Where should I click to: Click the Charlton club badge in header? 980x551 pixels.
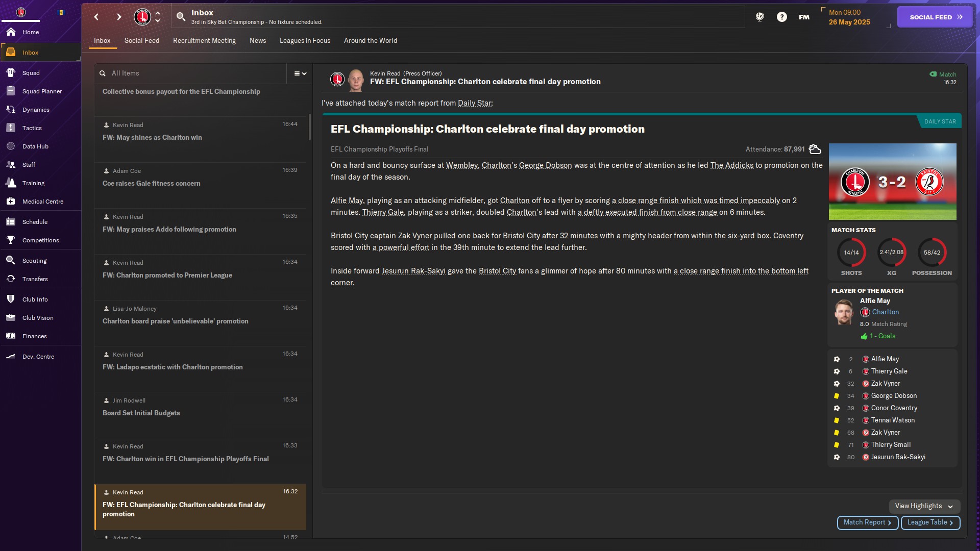(x=142, y=17)
